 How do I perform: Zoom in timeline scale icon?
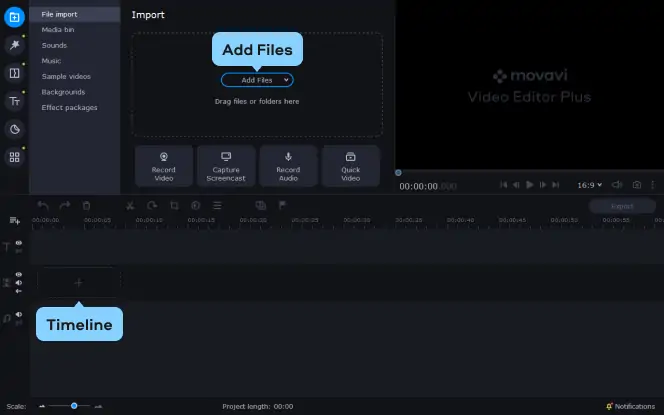tap(98, 407)
